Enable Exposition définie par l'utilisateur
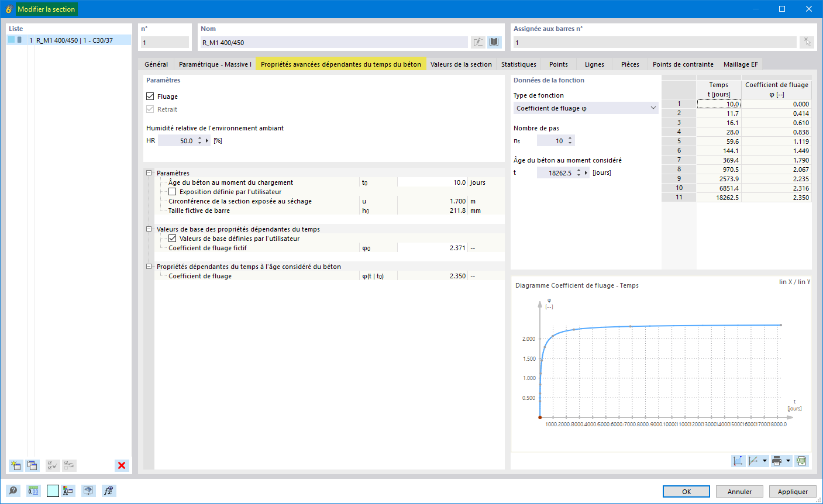The image size is (823, 504). pos(173,192)
